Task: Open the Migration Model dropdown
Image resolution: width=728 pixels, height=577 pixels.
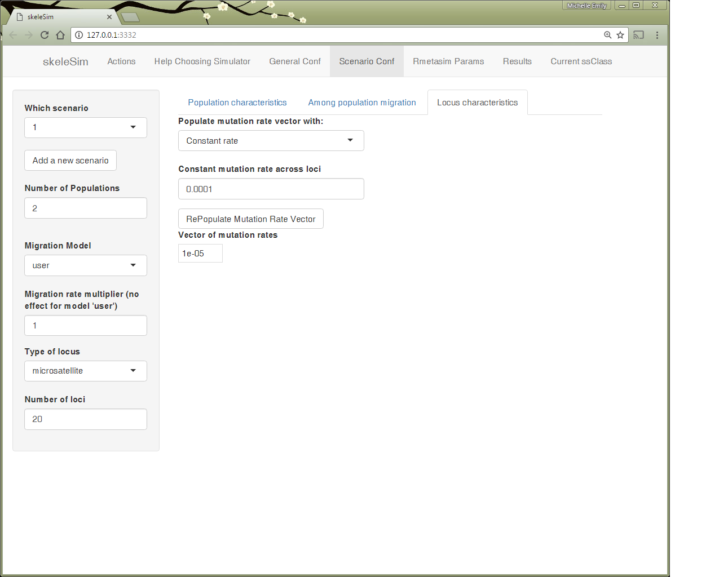Action: point(86,265)
